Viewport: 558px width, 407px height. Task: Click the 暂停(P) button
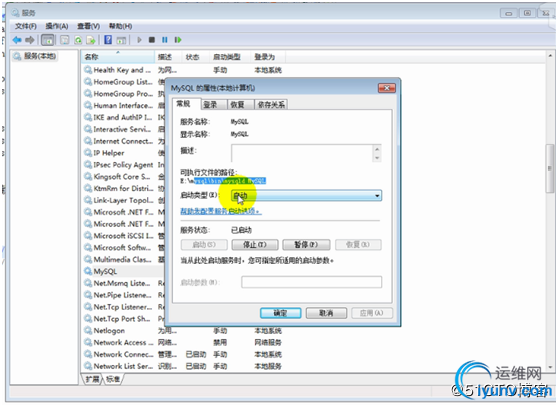[306, 245]
